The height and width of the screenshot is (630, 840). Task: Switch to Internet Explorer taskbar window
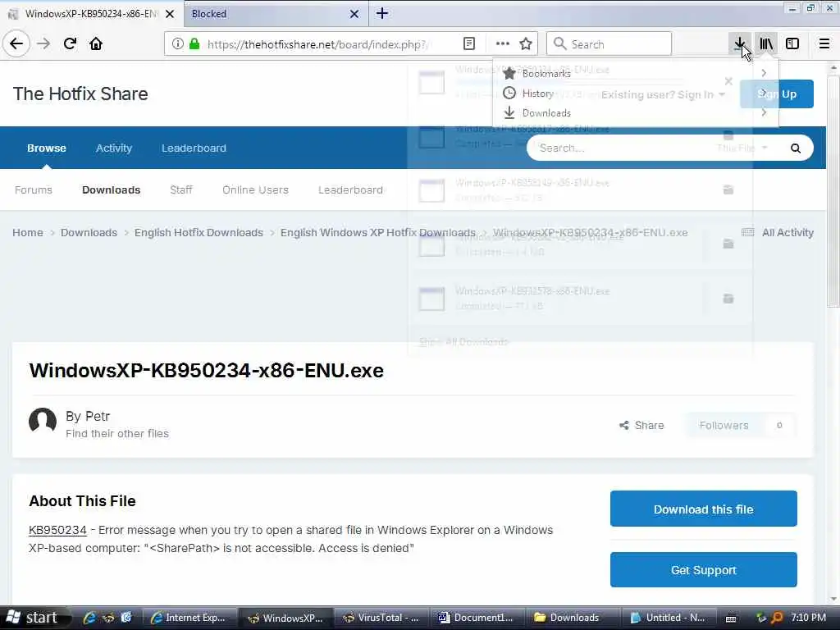tap(189, 618)
